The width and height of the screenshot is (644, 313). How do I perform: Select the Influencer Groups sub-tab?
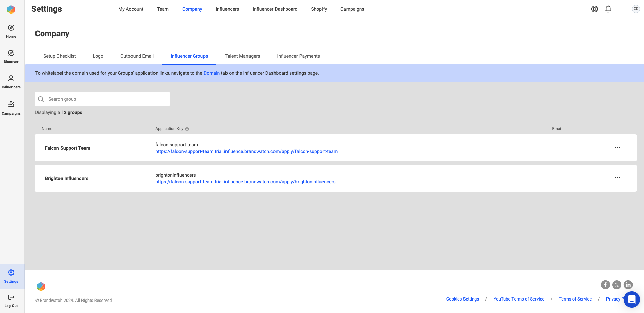(189, 56)
